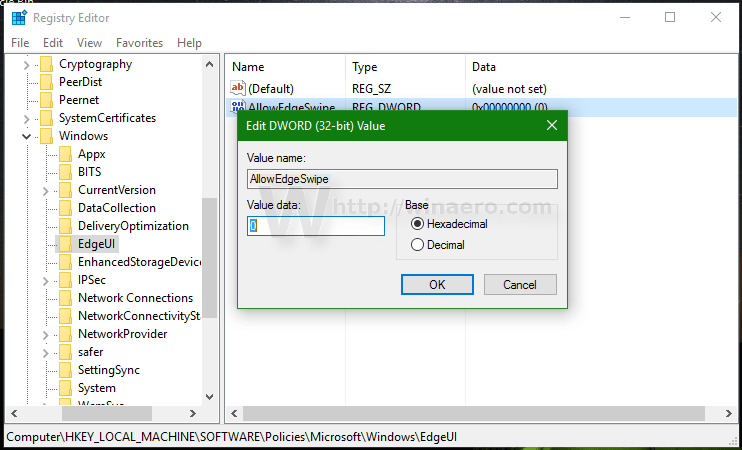Click the AllowEdgeSwipe DWORD value icon
This screenshot has width=742, height=450.
[x=238, y=106]
